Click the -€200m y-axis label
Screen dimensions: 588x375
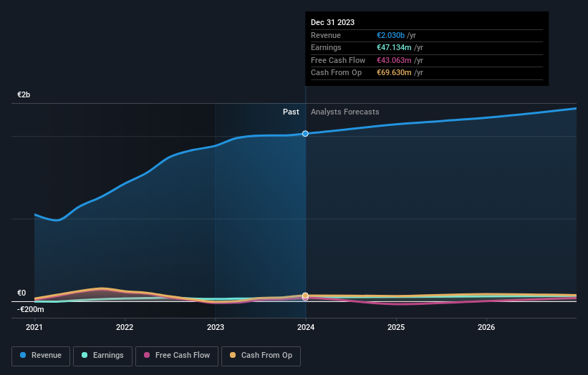(30, 309)
